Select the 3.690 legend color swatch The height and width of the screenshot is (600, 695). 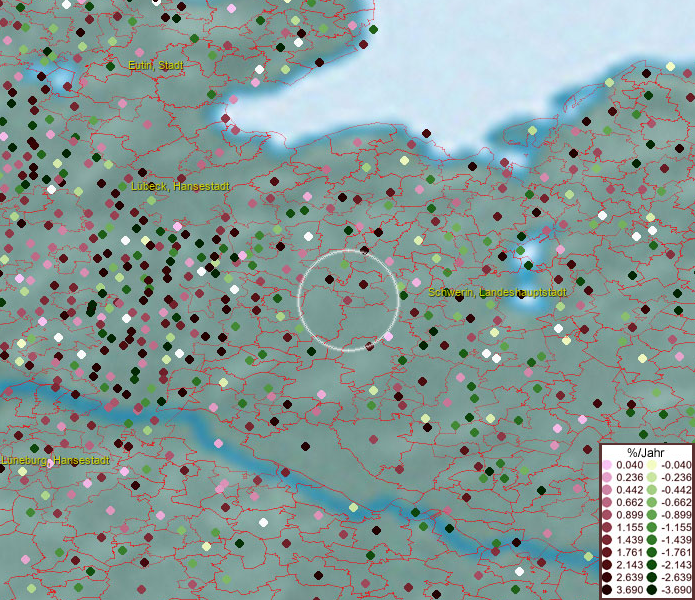607,590
